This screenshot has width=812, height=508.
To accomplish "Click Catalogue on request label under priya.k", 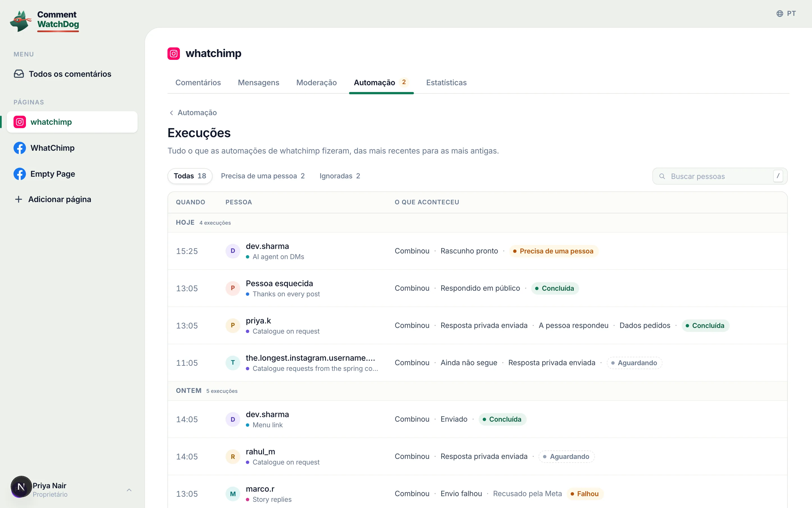I will click(x=286, y=332).
